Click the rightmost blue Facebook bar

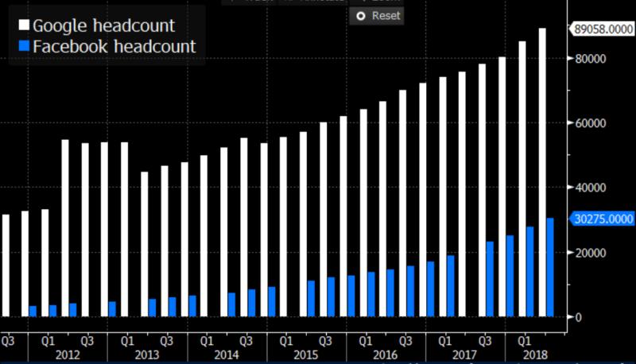click(x=550, y=266)
